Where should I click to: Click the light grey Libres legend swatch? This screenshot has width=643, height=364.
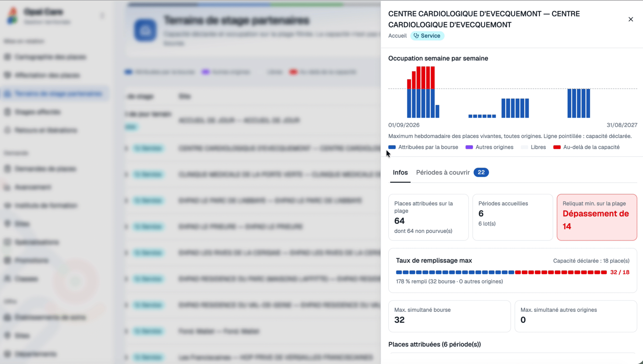point(524,147)
